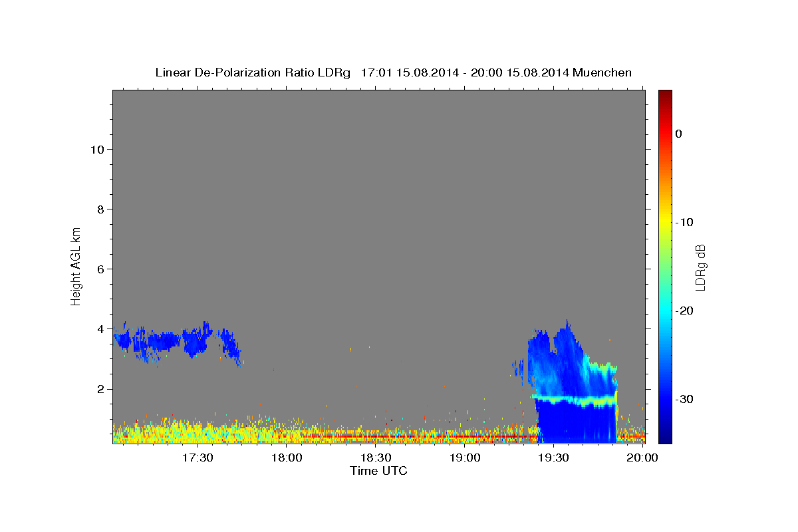Click the colorbar value label -10
Viewport: 798px width, 532px height.
pos(684,222)
